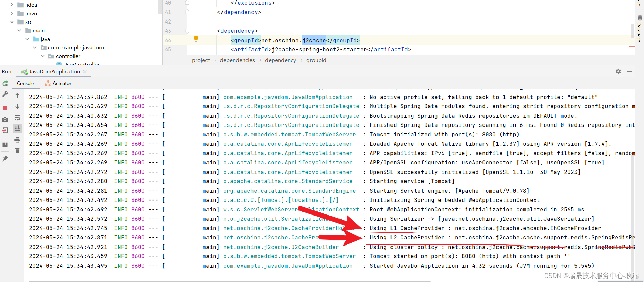Image resolution: width=644 pixels, height=282 pixels.
Task: Fold the dependency block at line 43
Action: pos(187,31)
